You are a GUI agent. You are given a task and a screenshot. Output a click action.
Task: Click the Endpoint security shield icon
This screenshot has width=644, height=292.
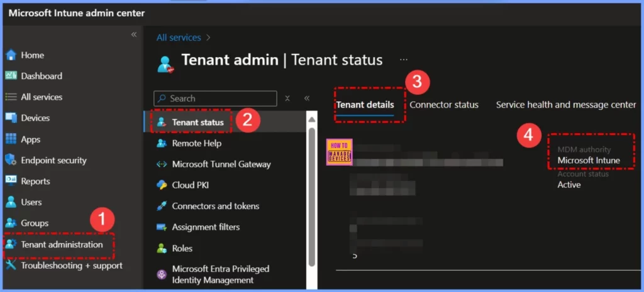[10, 160]
